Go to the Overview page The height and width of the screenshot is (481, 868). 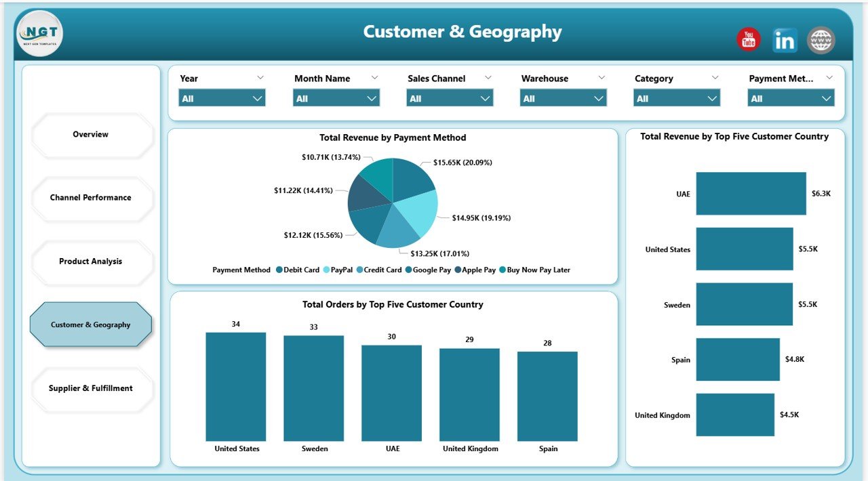(x=91, y=135)
